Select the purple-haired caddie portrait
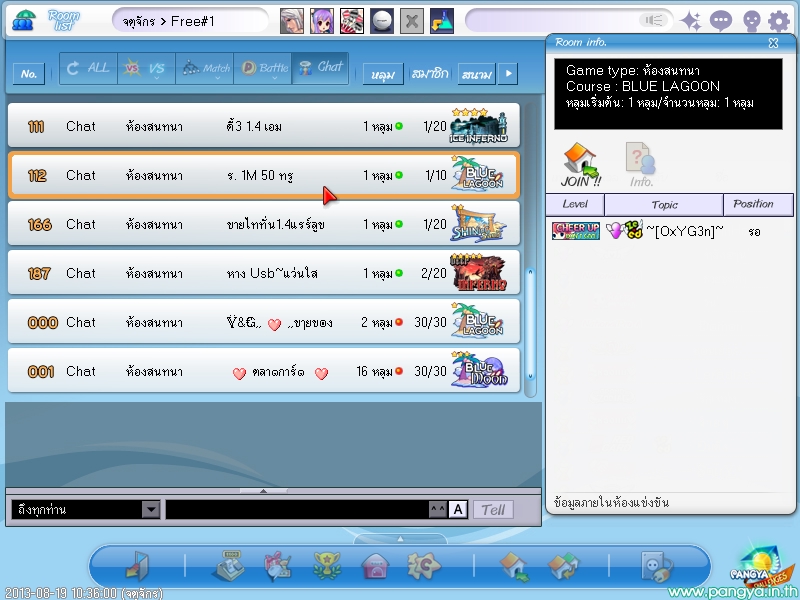Viewport: 800px width, 600px height. (x=322, y=21)
